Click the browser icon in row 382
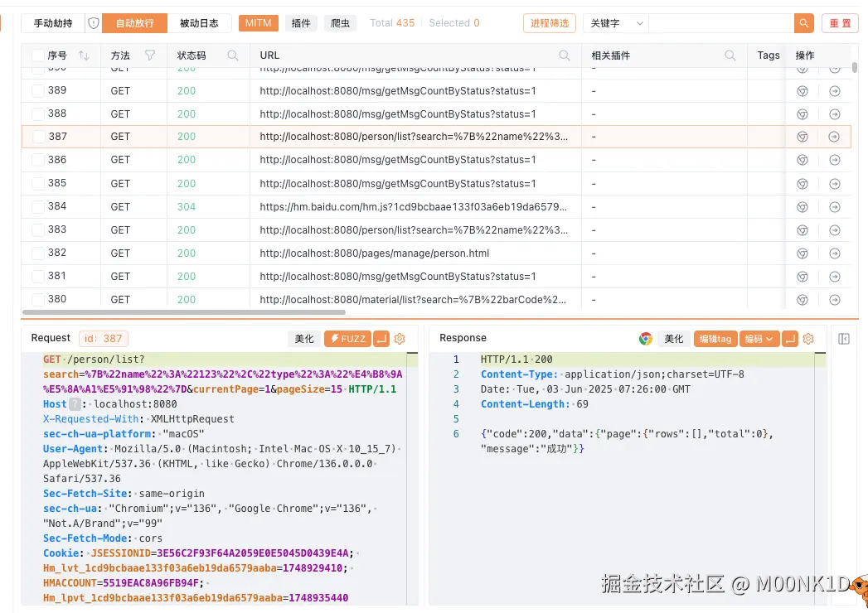Screen dimensions: 868x613 [x=803, y=253]
